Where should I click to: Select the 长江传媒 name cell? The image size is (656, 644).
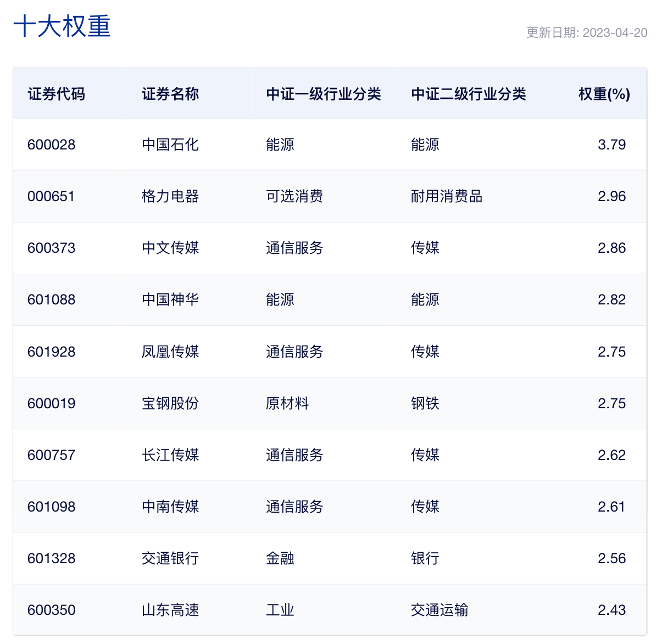[x=170, y=456]
